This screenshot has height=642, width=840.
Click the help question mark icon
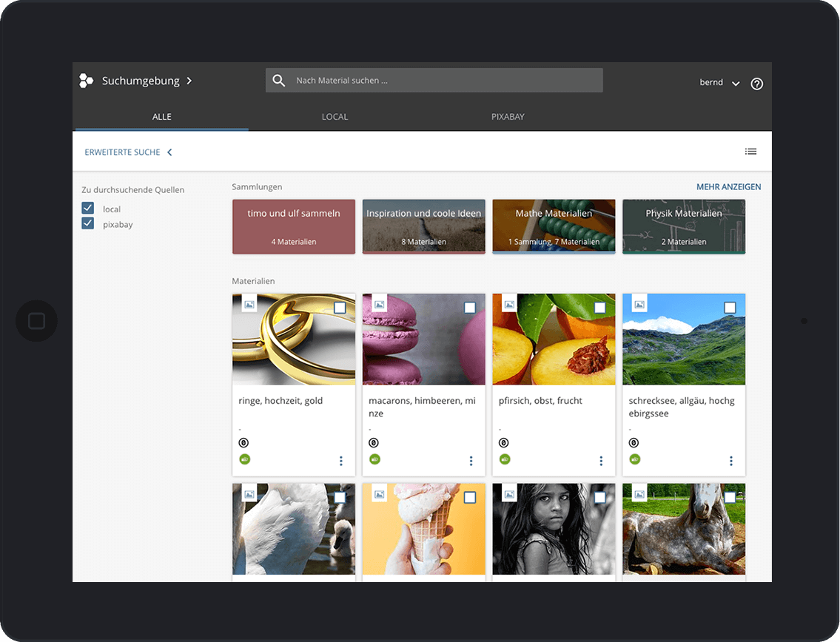(x=756, y=84)
